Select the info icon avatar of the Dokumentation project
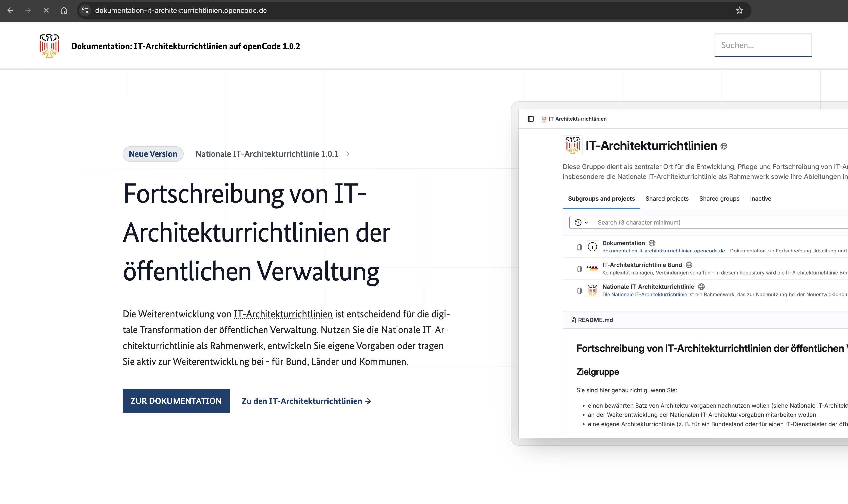The height and width of the screenshot is (504, 848). [x=592, y=246]
